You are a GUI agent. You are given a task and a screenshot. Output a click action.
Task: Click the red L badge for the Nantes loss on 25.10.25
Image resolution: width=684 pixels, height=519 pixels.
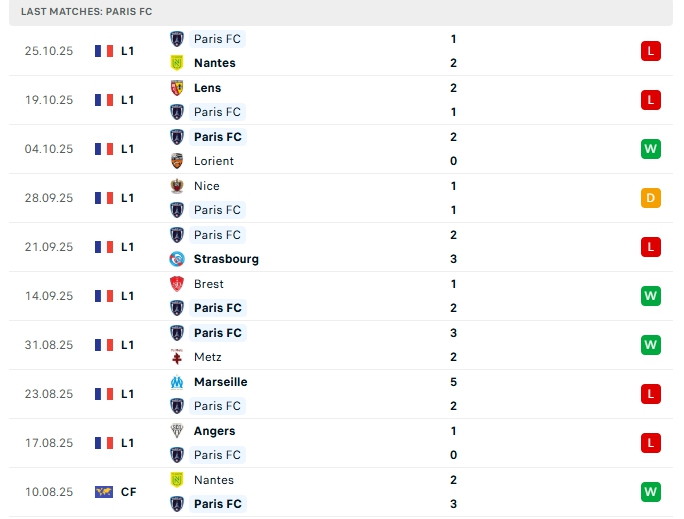[651, 51]
